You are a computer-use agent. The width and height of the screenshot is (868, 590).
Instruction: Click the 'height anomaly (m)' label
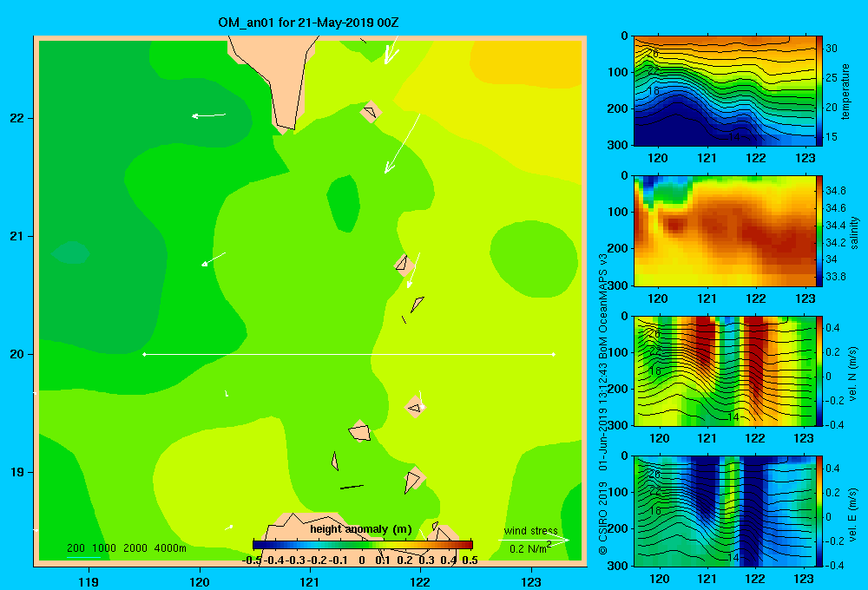tap(361, 529)
